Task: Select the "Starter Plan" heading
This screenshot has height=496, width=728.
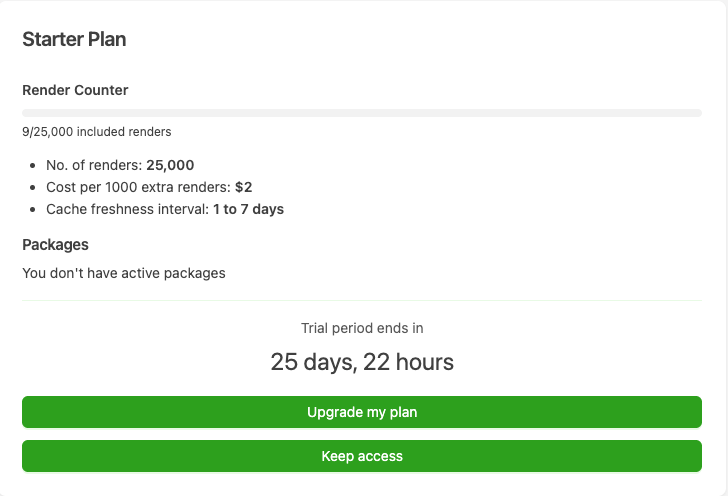Action: coord(74,40)
